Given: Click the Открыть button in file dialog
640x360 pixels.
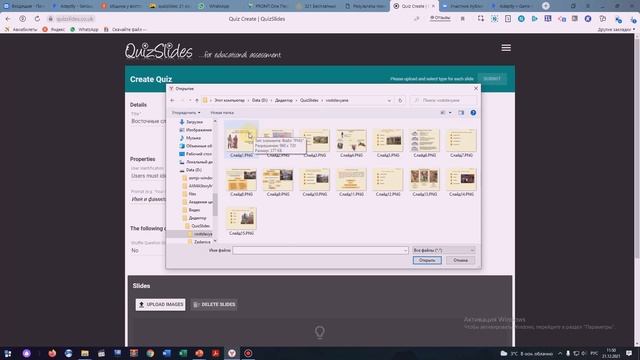Looking at the screenshot, I should pyautogui.click(x=427, y=260).
